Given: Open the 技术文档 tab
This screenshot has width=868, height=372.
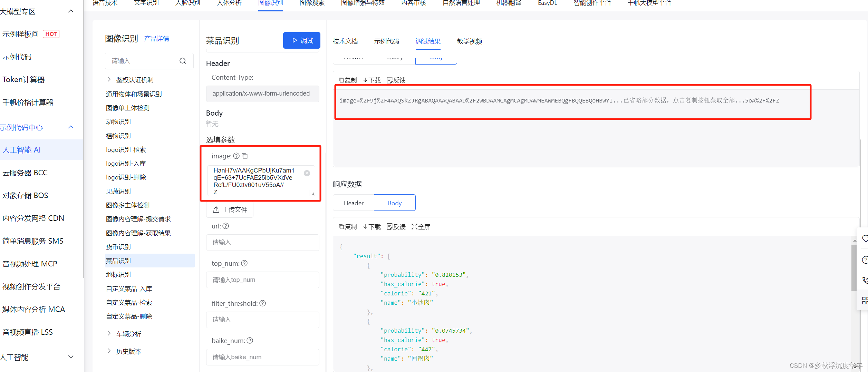Looking at the screenshot, I should pos(345,41).
